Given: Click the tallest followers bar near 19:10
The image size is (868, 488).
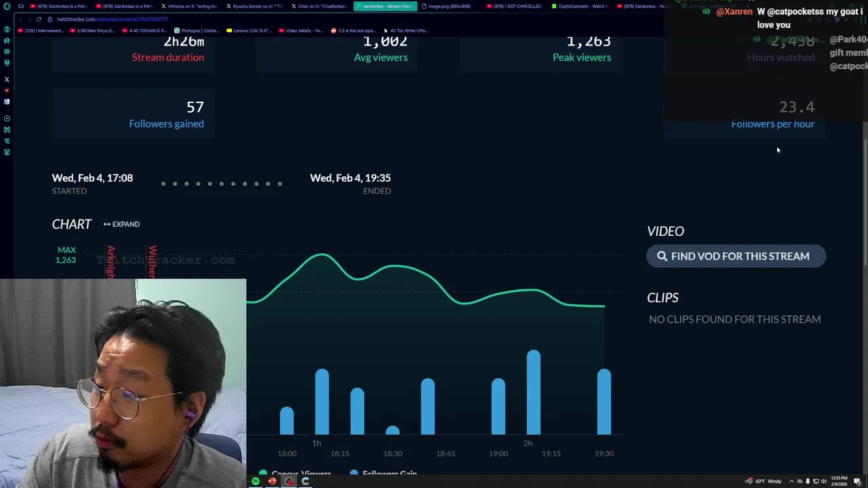Looking at the screenshot, I should point(534,392).
